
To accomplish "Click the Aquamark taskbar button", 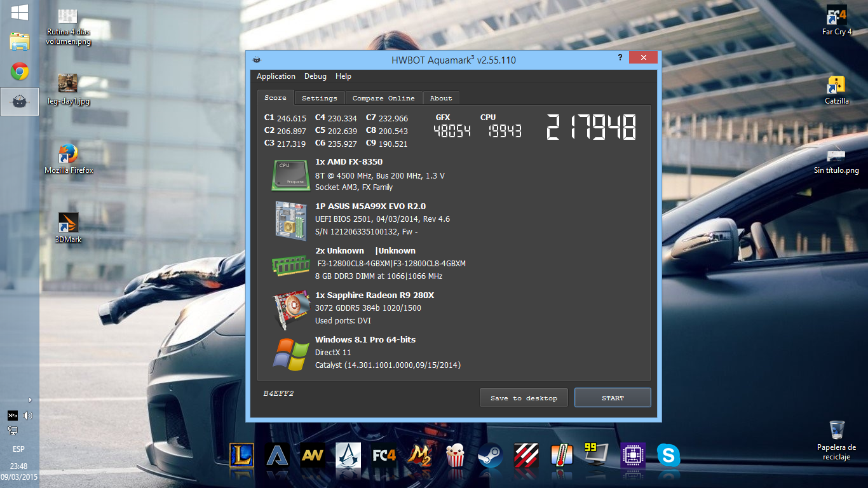I will click(x=20, y=102).
